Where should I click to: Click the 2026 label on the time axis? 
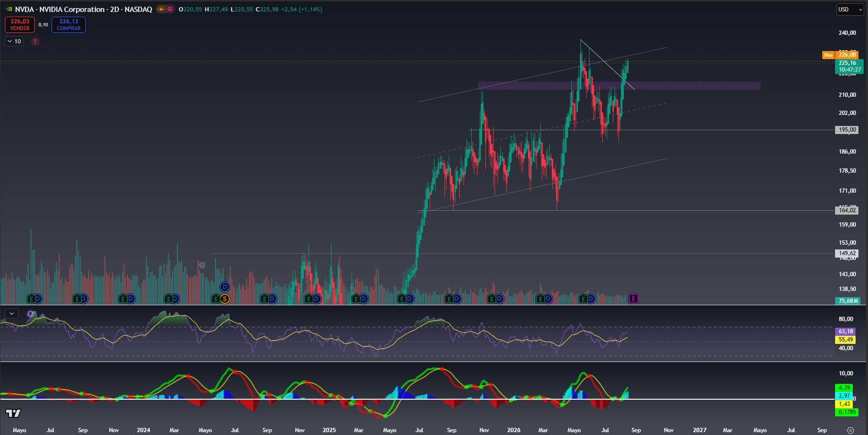click(x=514, y=430)
